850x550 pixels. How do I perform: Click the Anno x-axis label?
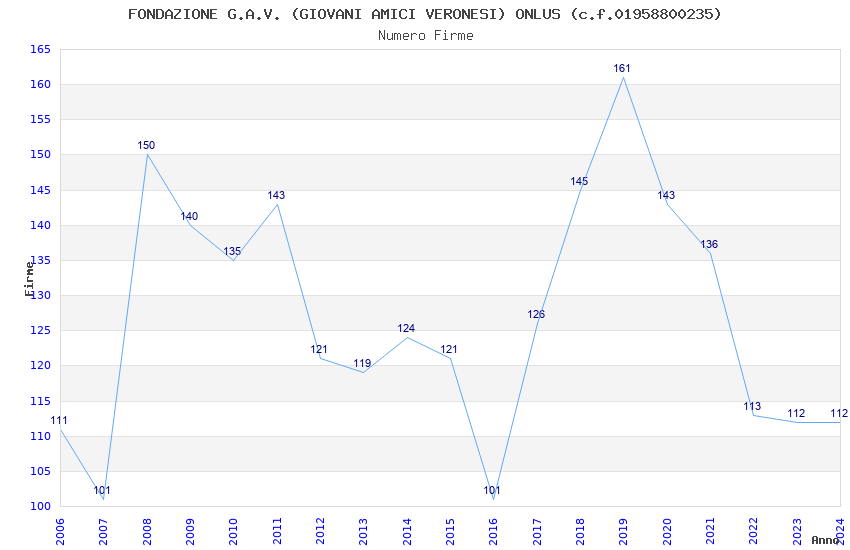pyautogui.click(x=825, y=540)
